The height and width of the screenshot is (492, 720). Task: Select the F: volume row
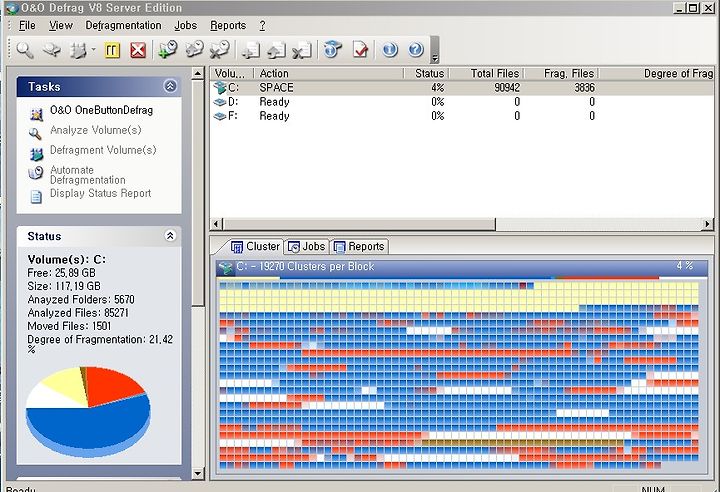(462, 116)
